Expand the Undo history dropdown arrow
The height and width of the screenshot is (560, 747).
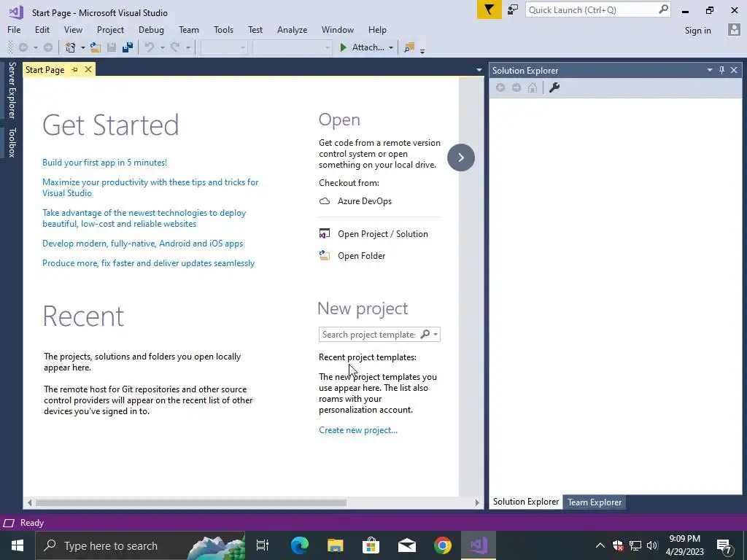coord(162,47)
